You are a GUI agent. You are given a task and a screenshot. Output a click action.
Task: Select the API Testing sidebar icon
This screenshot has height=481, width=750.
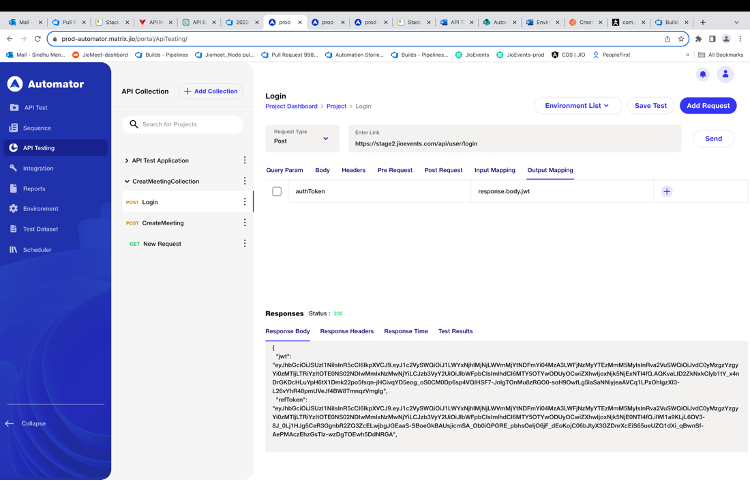point(13,148)
